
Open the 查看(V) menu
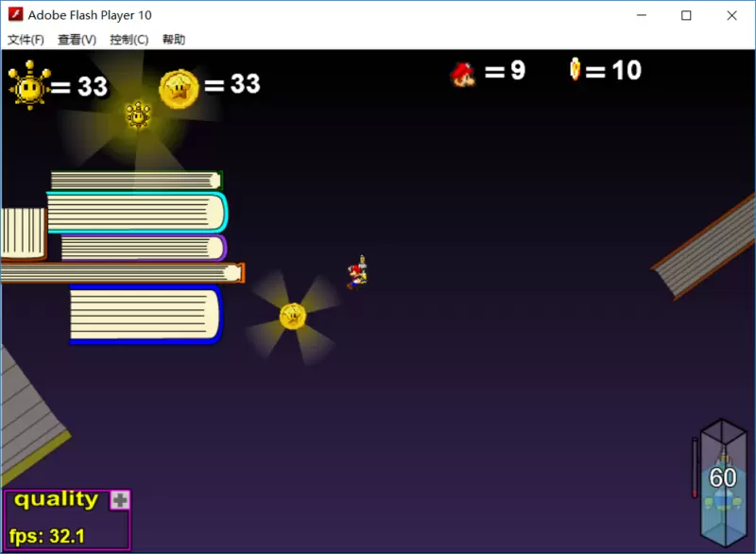click(x=77, y=40)
